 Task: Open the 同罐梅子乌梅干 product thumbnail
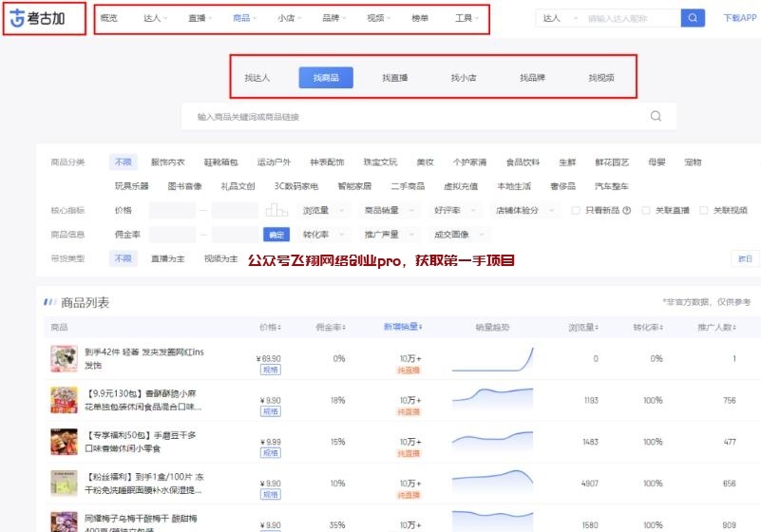pyautogui.click(x=64, y=522)
